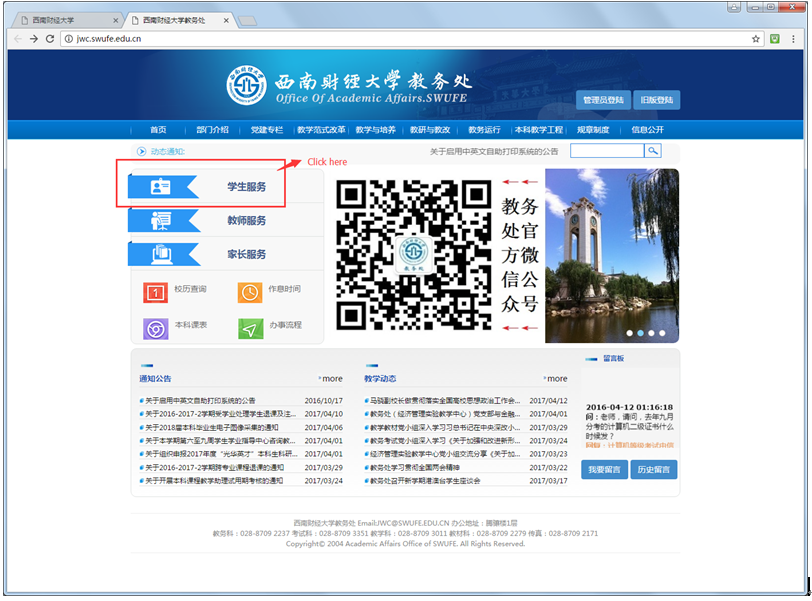Click the 作息时间 clock icon
The width and height of the screenshot is (812, 601).
(x=249, y=292)
